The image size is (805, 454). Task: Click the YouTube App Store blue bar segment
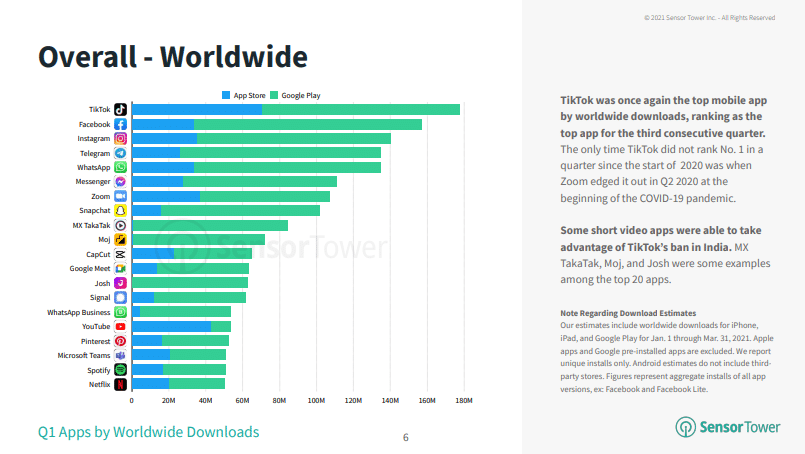(x=171, y=327)
